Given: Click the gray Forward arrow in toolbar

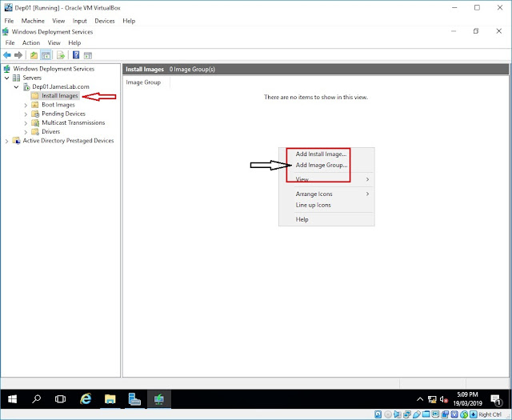Looking at the screenshot, I should (18, 55).
